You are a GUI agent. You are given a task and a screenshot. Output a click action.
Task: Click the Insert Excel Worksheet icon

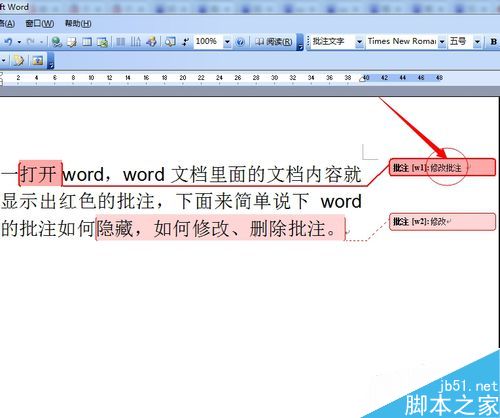pyautogui.click(x=102, y=42)
